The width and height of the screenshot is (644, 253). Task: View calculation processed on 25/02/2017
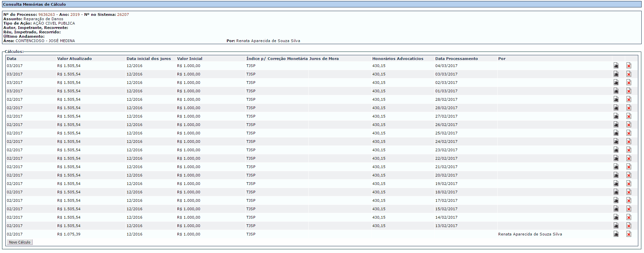point(616,133)
